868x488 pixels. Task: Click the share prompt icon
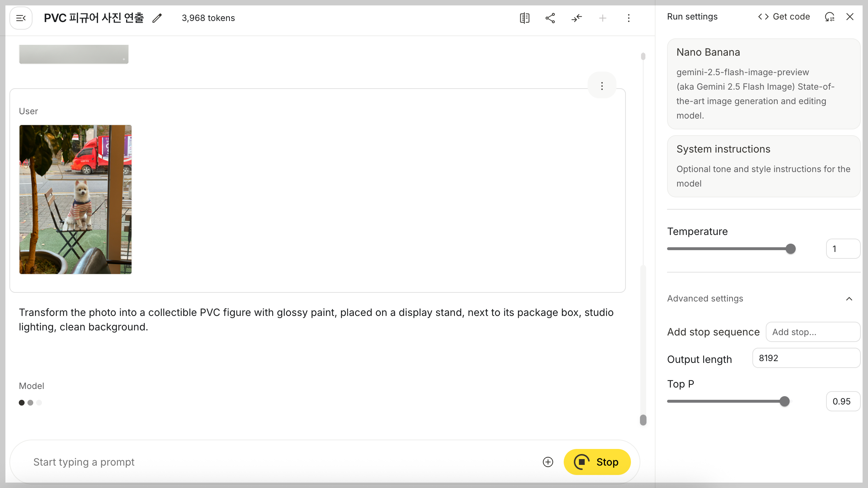coord(550,18)
